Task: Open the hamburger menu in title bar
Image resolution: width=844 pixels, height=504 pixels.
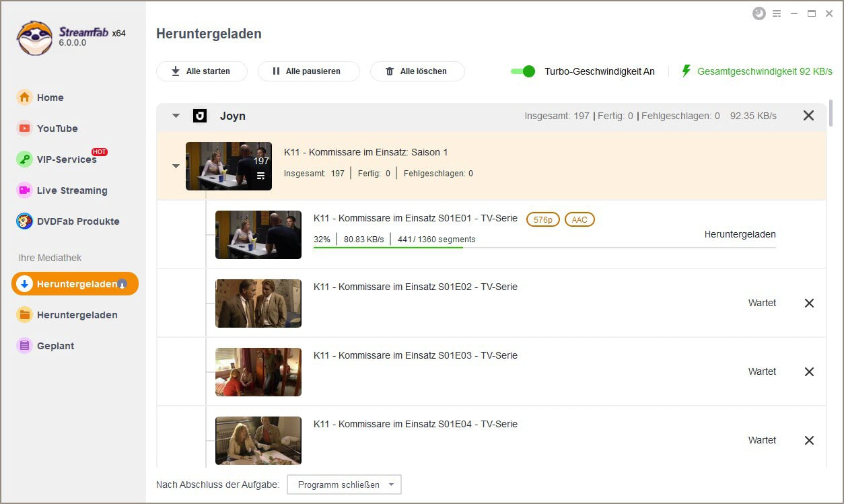Action: (777, 13)
